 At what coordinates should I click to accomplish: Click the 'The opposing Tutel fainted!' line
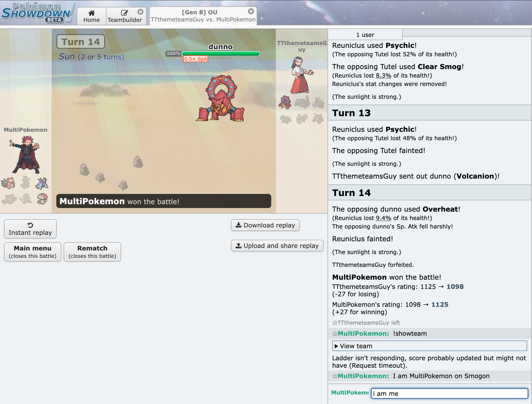pos(378,150)
